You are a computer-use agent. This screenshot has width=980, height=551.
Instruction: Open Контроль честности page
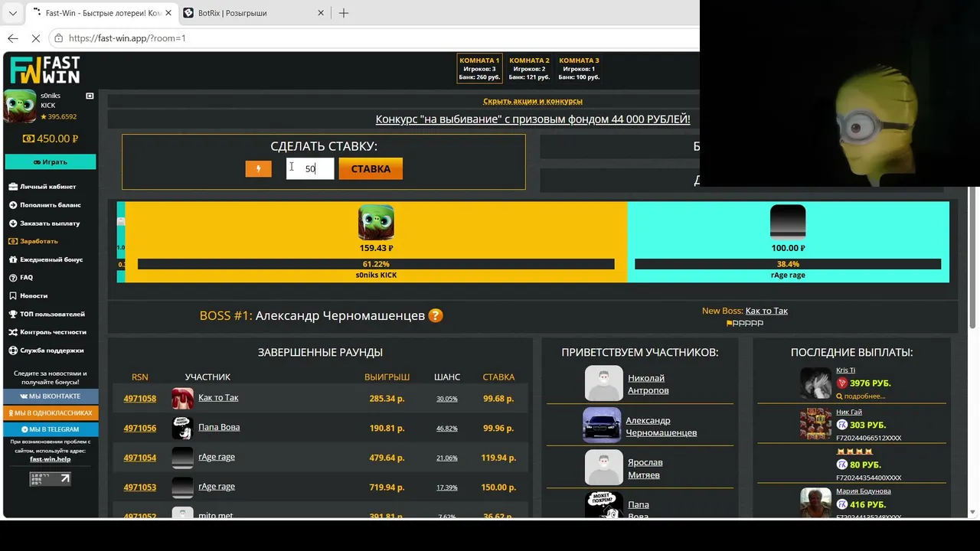(x=47, y=332)
